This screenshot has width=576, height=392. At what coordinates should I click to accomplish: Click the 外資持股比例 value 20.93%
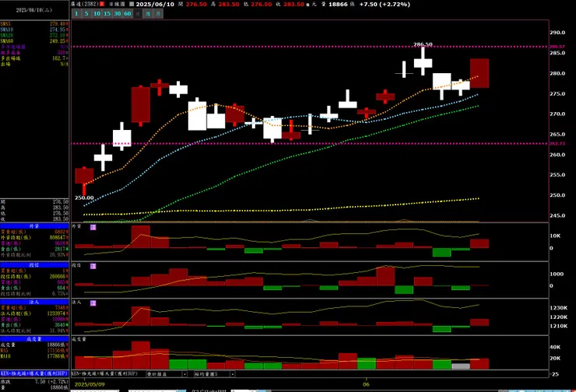pyautogui.click(x=59, y=255)
